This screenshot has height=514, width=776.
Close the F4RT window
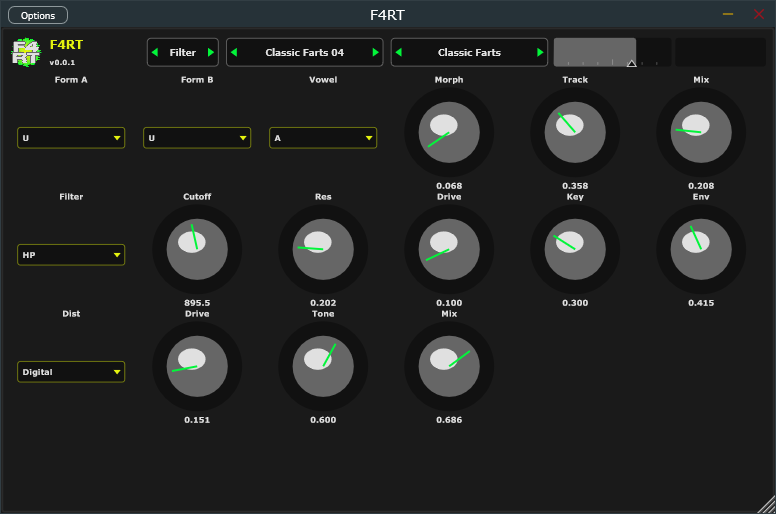coord(759,14)
